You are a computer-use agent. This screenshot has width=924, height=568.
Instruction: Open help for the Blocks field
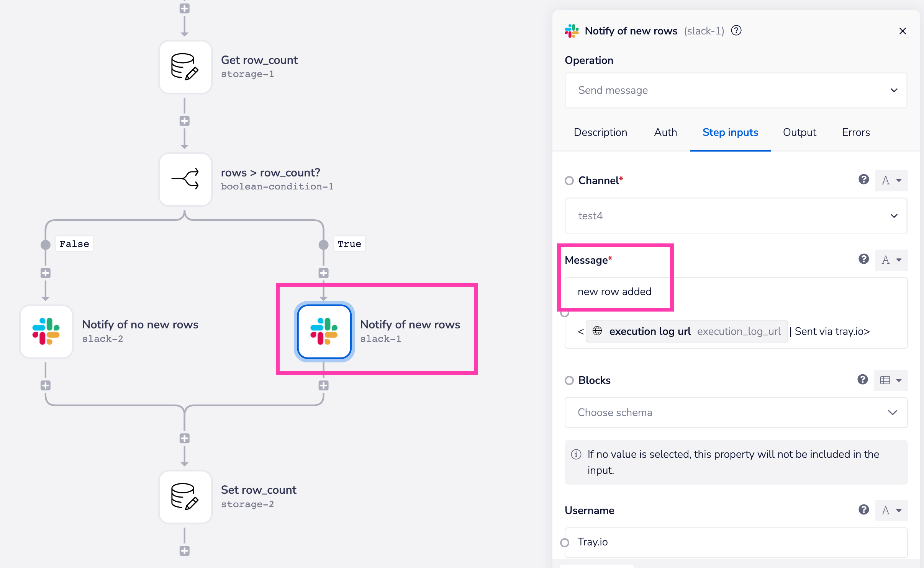click(862, 380)
